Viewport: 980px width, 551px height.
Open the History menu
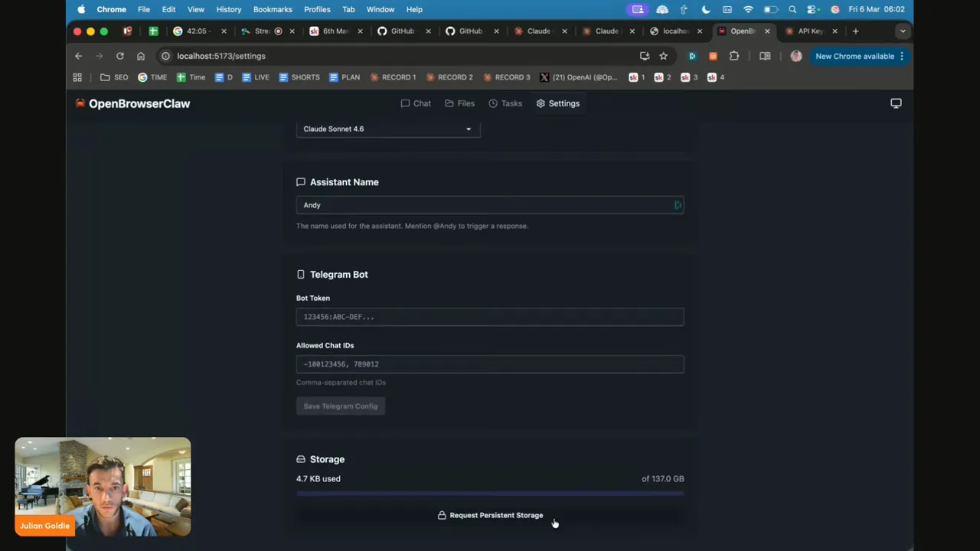229,9
